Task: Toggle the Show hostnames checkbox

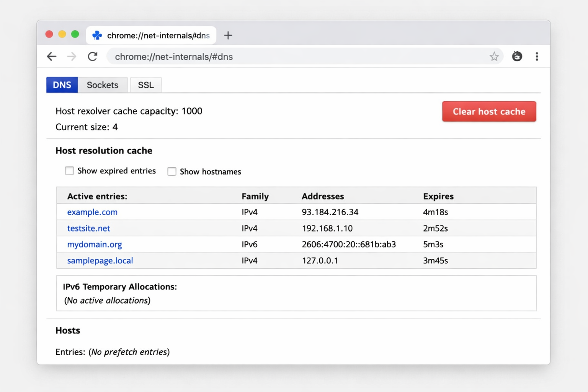Action: click(172, 171)
